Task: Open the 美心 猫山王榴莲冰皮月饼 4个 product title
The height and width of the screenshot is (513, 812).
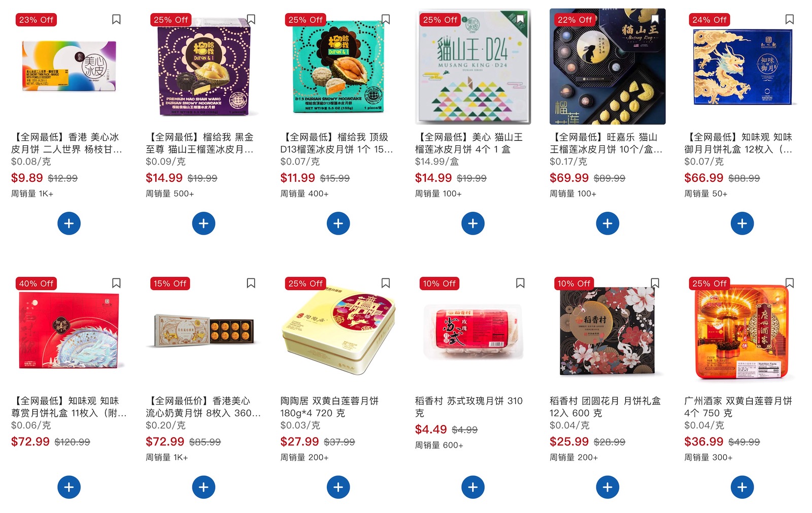Action: click(x=468, y=143)
